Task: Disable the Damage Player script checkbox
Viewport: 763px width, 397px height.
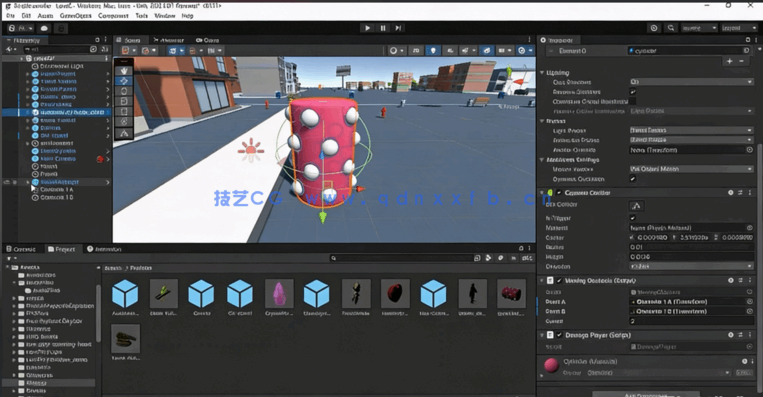Action: (x=559, y=335)
